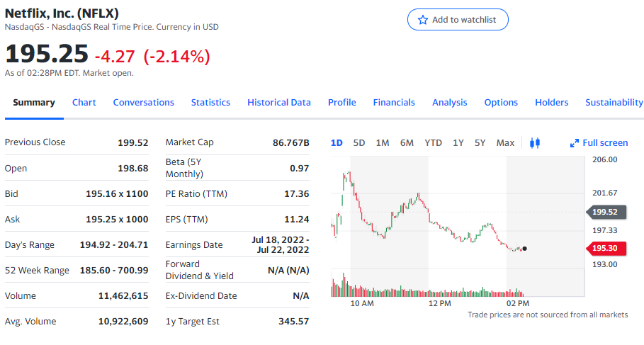Click the current price dot on the chart

pyautogui.click(x=524, y=249)
